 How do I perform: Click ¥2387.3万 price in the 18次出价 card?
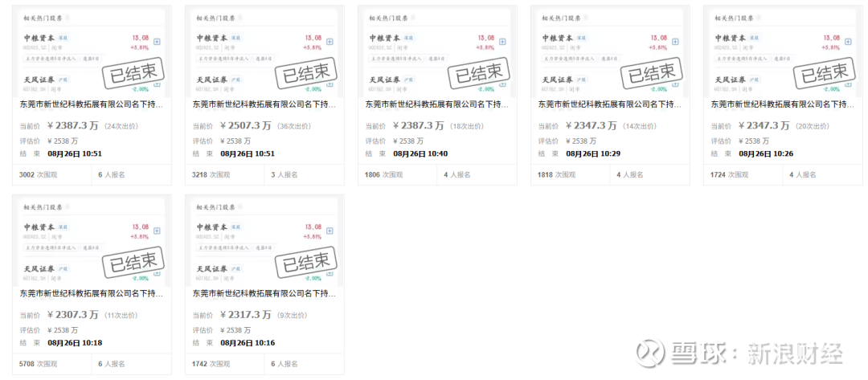[x=419, y=126]
